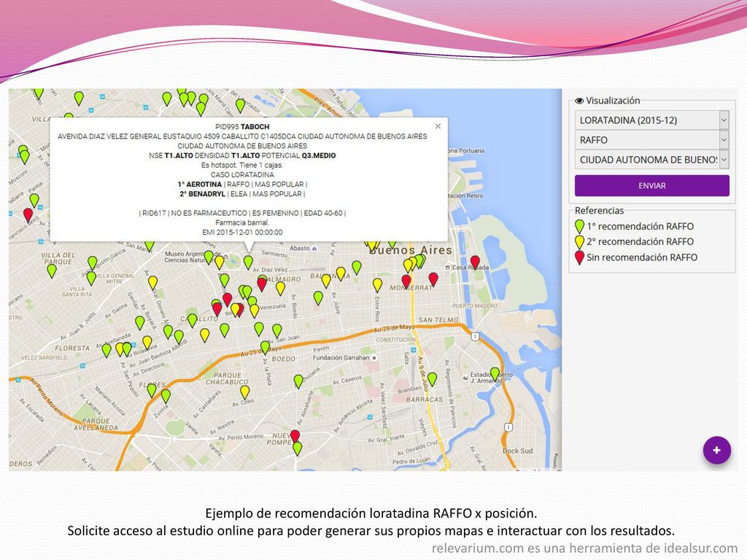Open the CIUDAD AUTONOMA DE BUENOS dropdown
747x560 pixels.
point(651,160)
